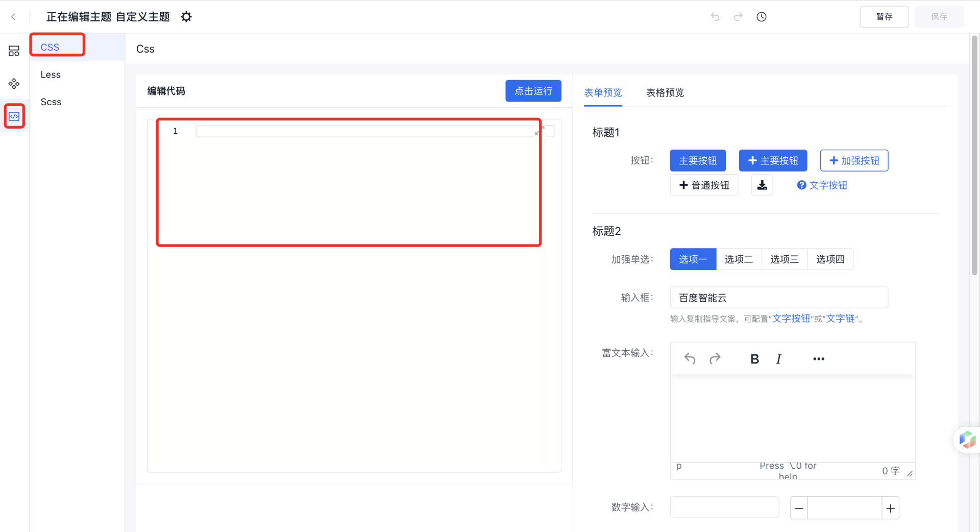The height and width of the screenshot is (532, 980).
Task: Toggle italic in rich text editor
Action: tap(778, 359)
